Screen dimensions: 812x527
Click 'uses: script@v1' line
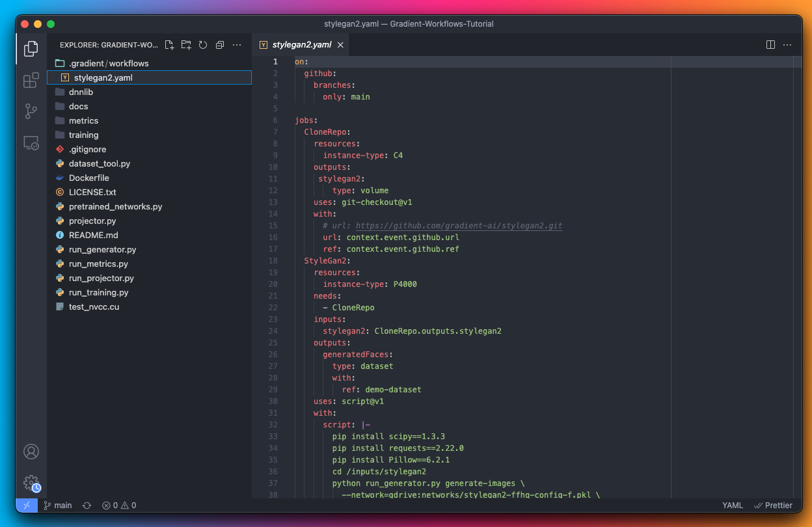pos(349,401)
